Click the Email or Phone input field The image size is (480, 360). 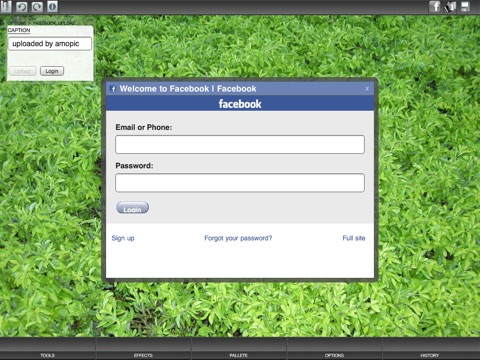tap(240, 144)
